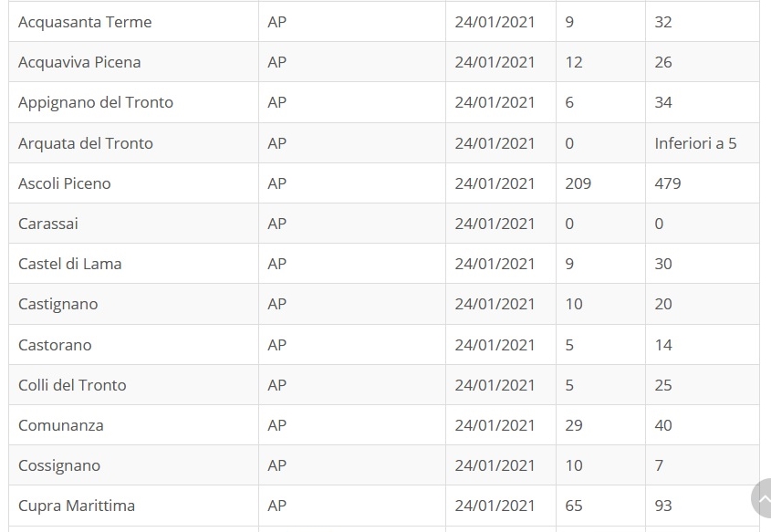Click the value 29 in Comunanza row
The height and width of the screenshot is (532, 771).
tap(573, 425)
